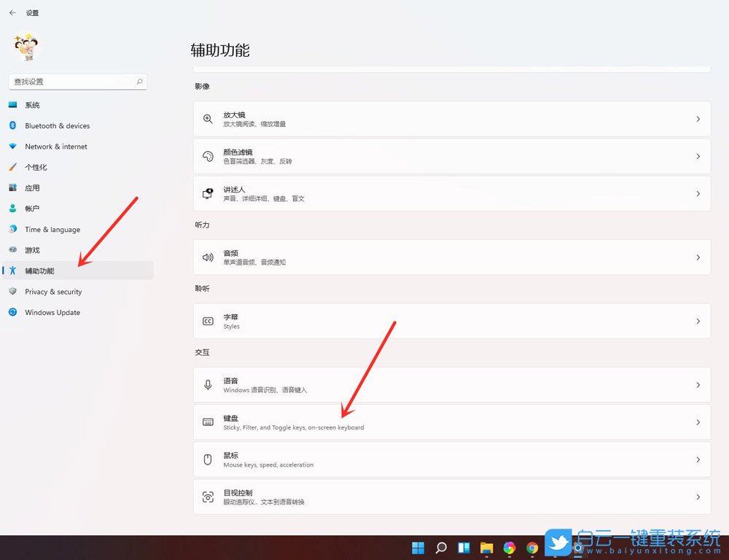
Task: Click the 放大镜 (Magnifier) row icon
Action: (x=208, y=119)
